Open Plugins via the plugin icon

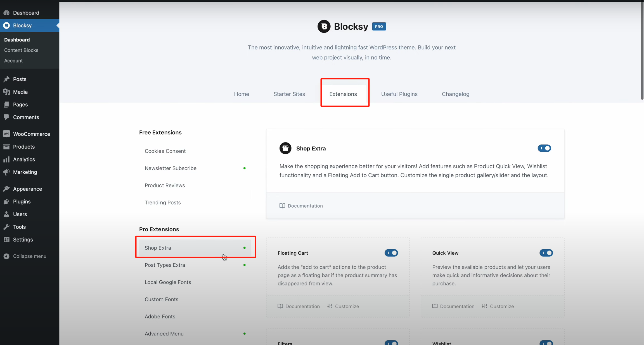point(6,201)
